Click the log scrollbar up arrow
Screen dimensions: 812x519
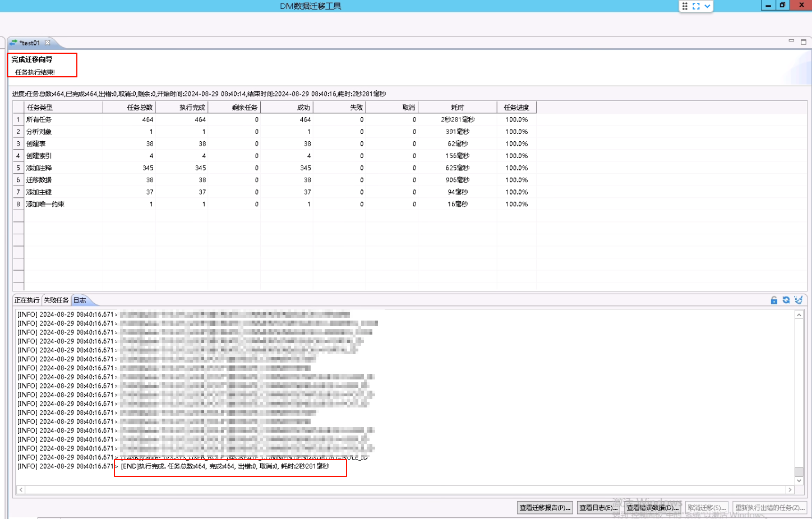click(x=799, y=315)
